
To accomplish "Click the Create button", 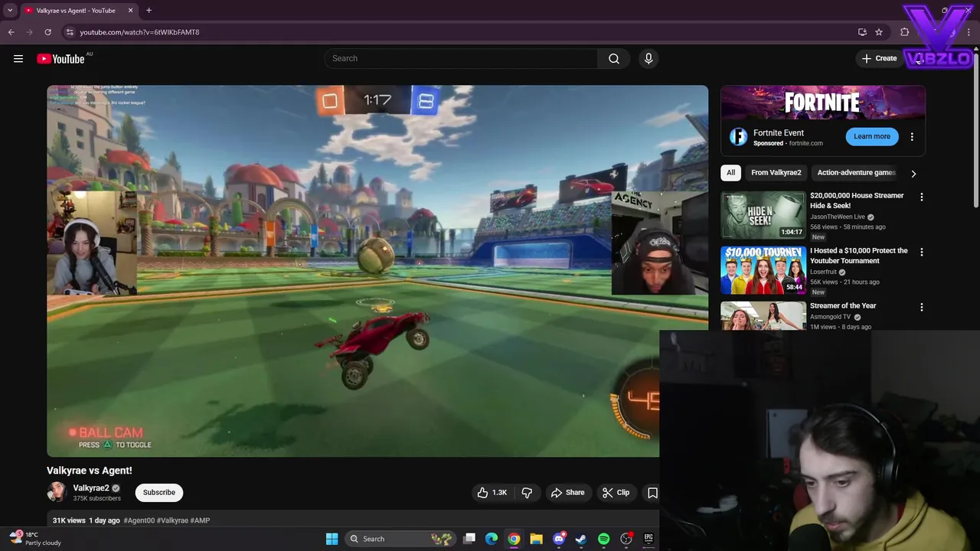I will click(879, 59).
